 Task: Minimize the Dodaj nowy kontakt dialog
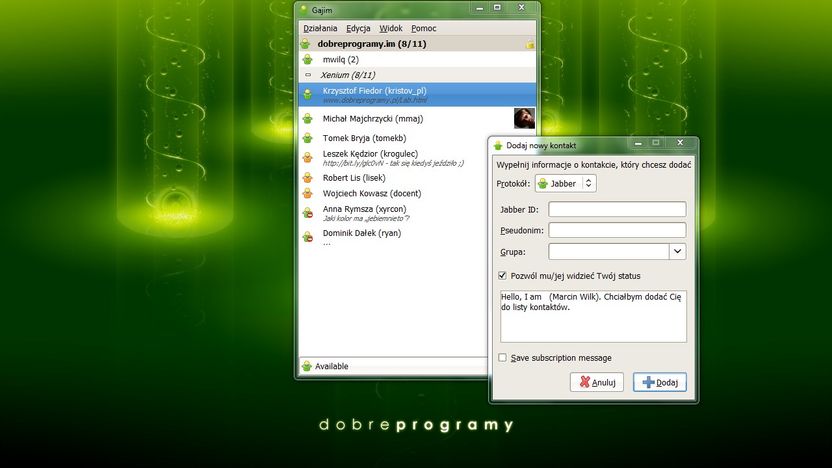point(638,143)
